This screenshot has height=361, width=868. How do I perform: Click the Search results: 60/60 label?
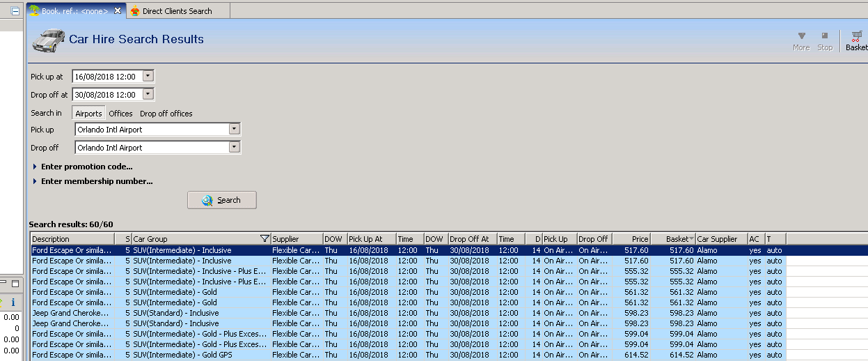pos(71,224)
